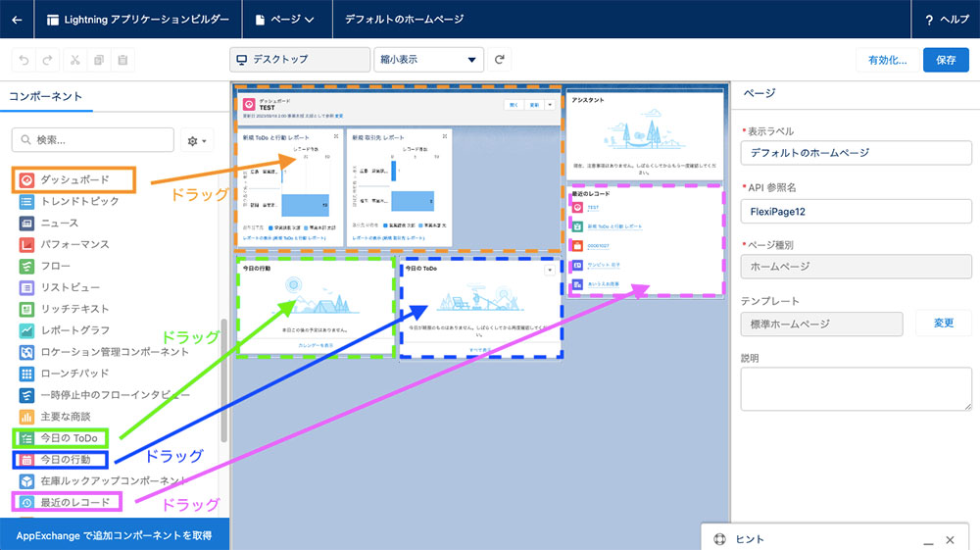Click the component list vertical scrollbar
Image resolution: width=980 pixels, height=550 pixels.
pyautogui.click(x=223, y=381)
